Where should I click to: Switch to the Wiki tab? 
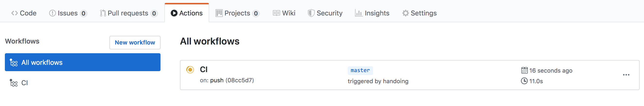coord(284,13)
